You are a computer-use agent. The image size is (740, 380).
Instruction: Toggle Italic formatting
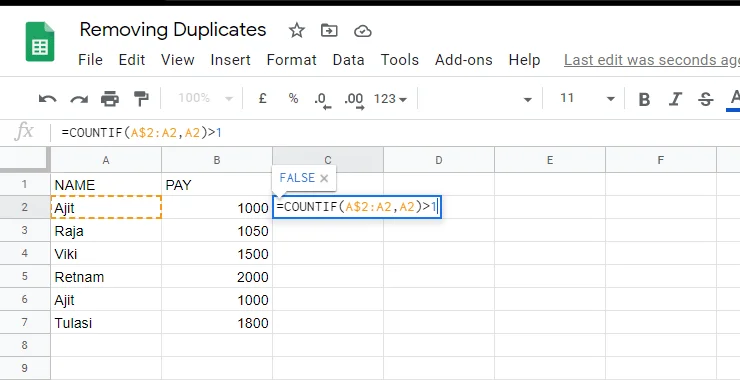675,100
